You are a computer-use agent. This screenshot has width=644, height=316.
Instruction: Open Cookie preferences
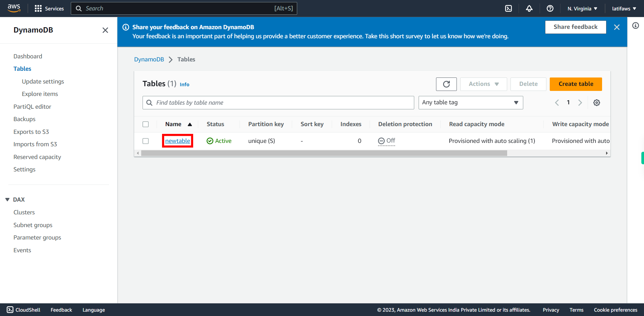615,310
